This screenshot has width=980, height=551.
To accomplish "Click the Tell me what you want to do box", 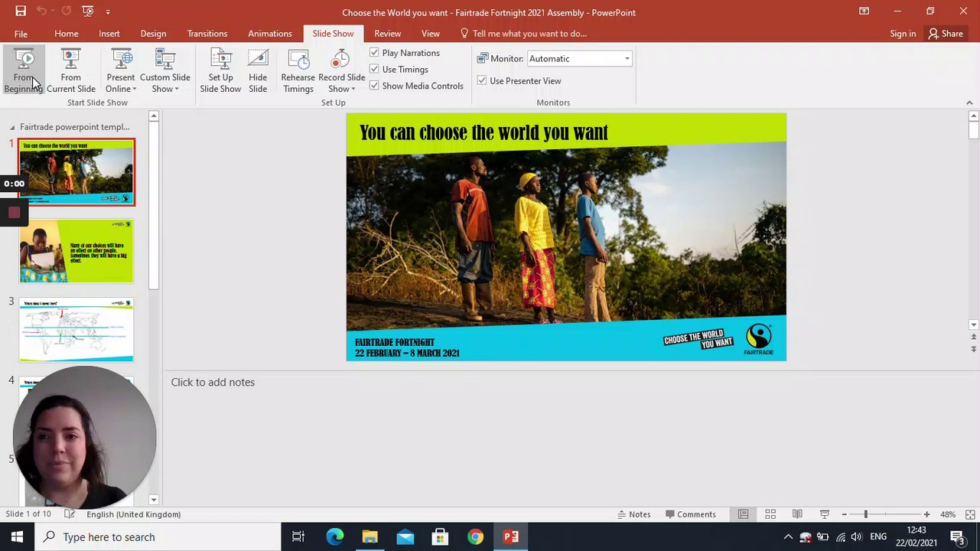I will 523,34.
